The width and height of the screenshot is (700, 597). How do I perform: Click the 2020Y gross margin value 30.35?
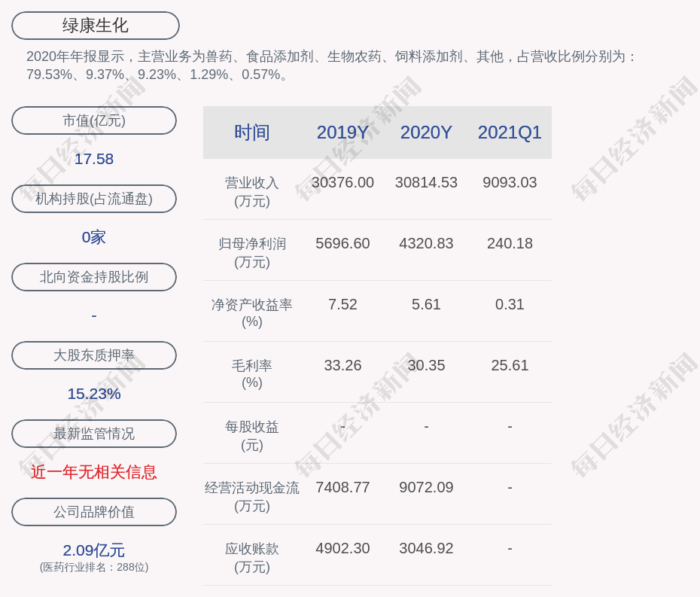pos(426,365)
